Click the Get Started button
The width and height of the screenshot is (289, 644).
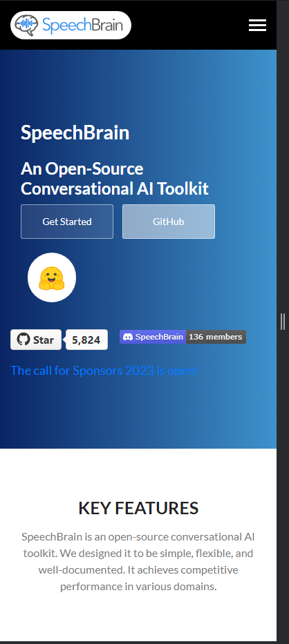67,222
